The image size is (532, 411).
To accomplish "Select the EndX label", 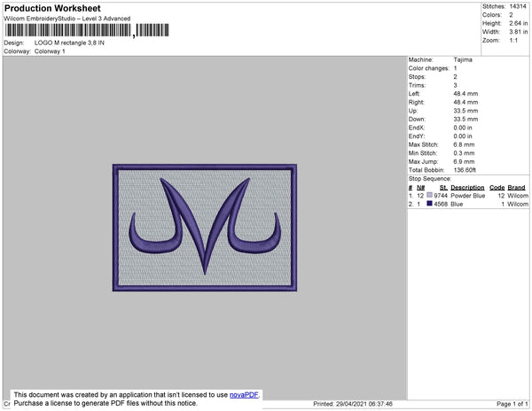I will pyautogui.click(x=417, y=128).
